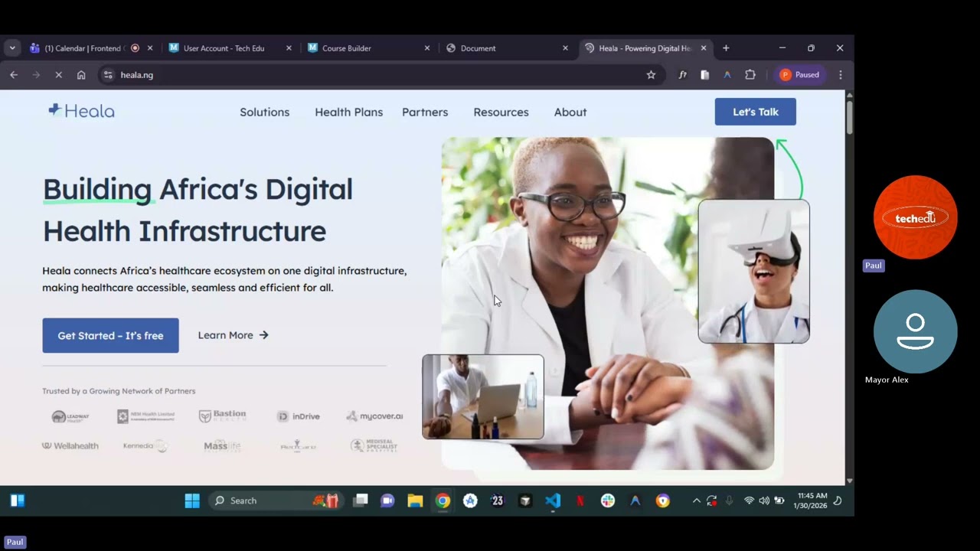Image resolution: width=980 pixels, height=551 pixels.
Task: Show hidden system tray icons
Action: pyautogui.click(x=696, y=500)
